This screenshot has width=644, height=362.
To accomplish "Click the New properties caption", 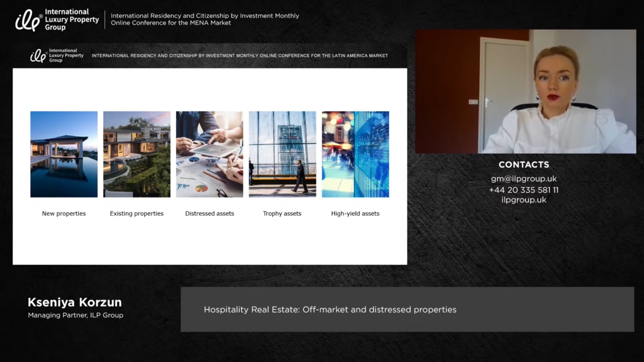I will click(x=64, y=213).
